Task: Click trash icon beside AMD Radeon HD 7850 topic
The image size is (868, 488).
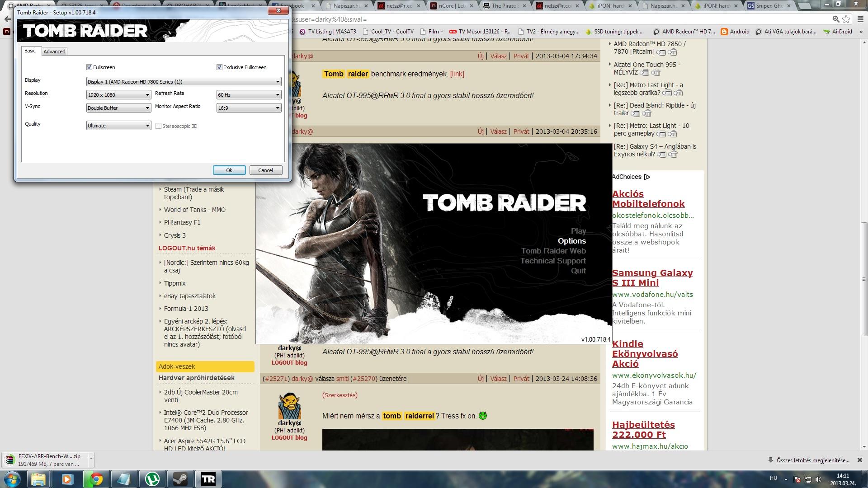Action: pos(673,52)
